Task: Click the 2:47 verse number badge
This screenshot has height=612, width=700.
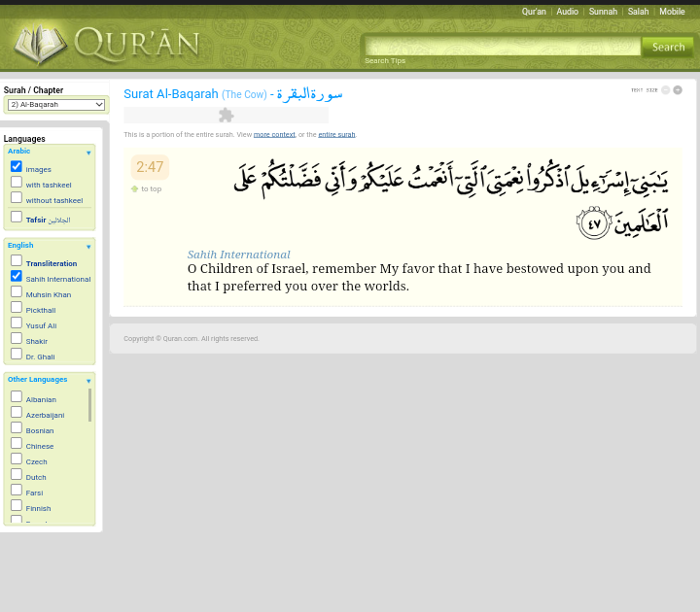Action: click(150, 167)
